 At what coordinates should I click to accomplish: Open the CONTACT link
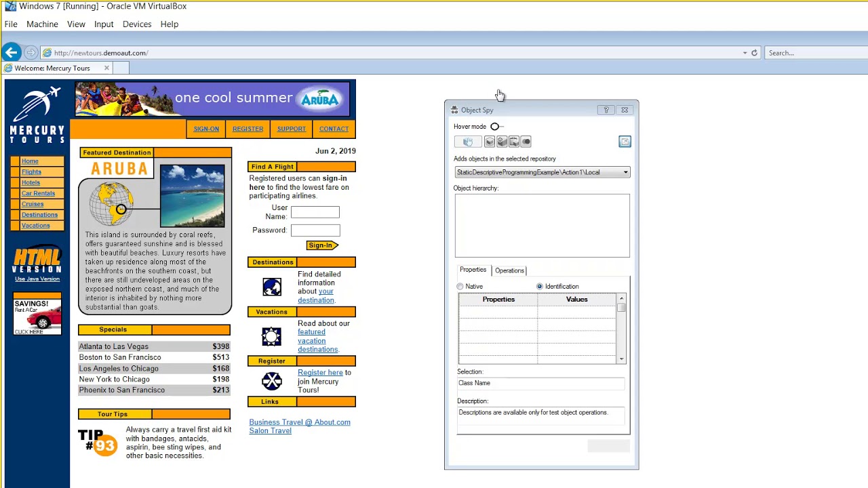(334, 129)
